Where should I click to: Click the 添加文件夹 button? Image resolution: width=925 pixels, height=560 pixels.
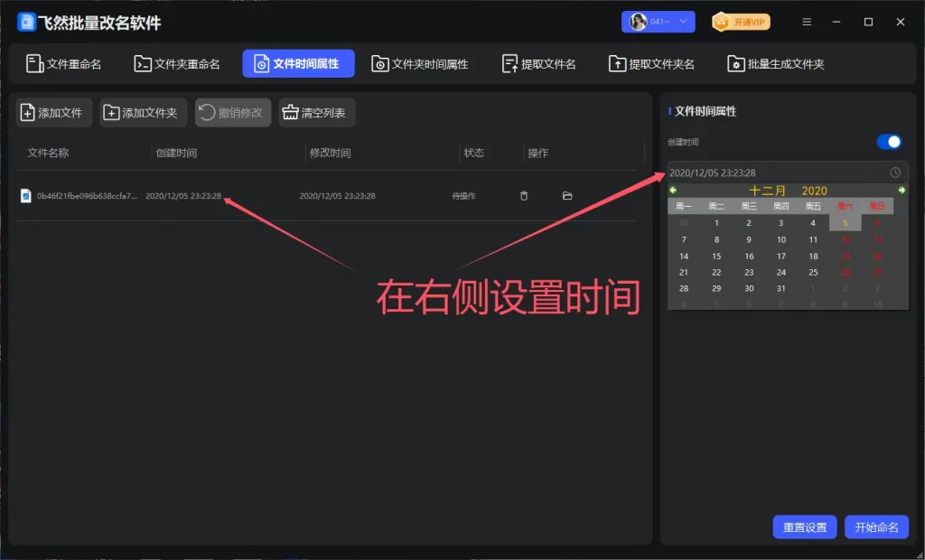(x=144, y=113)
